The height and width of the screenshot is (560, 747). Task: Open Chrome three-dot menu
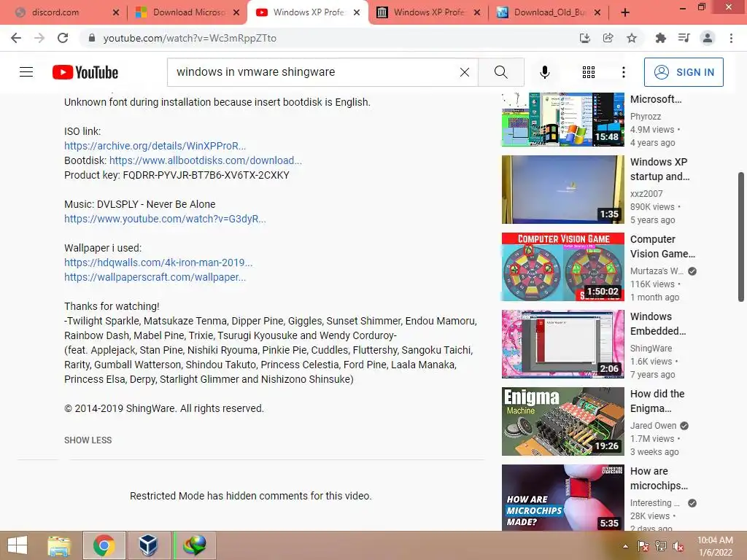pos(731,38)
